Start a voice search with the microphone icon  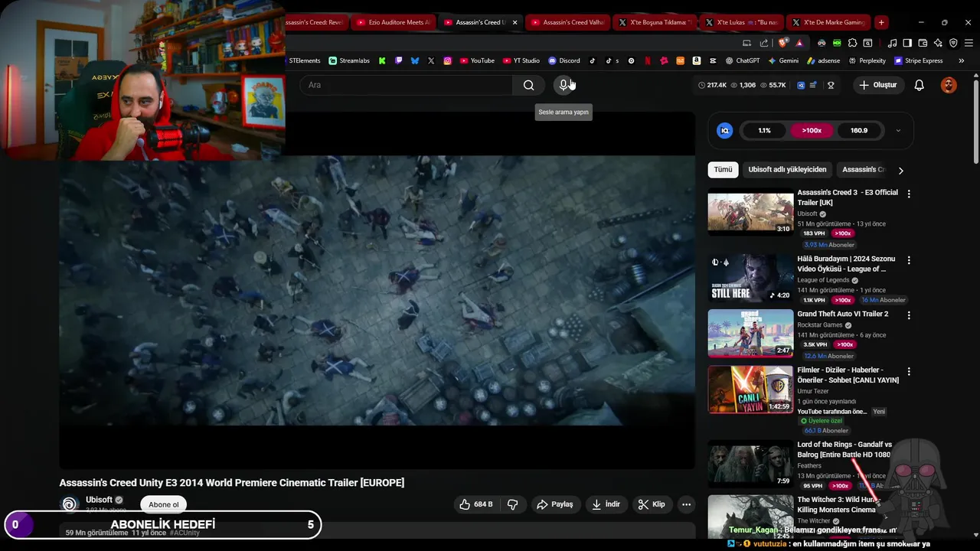click(x=563, y=85)
